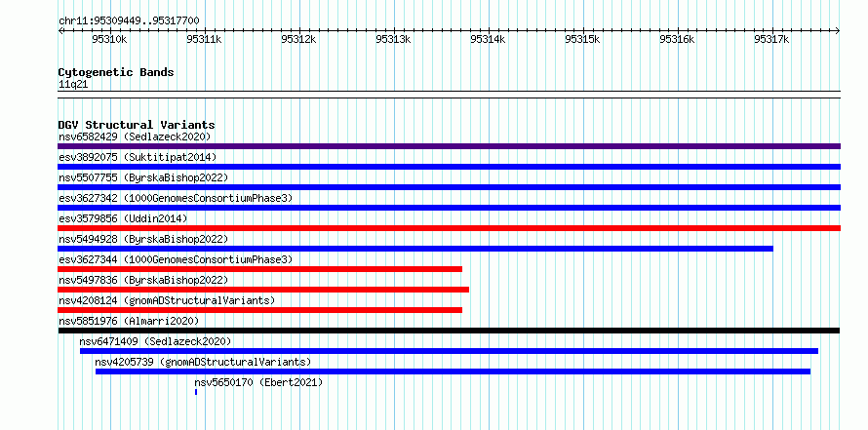Click the nsv6582429 (Sedlazeck2020) variant label
The width and height of the screenshot is (868, 430).
(x=135, y=137)
